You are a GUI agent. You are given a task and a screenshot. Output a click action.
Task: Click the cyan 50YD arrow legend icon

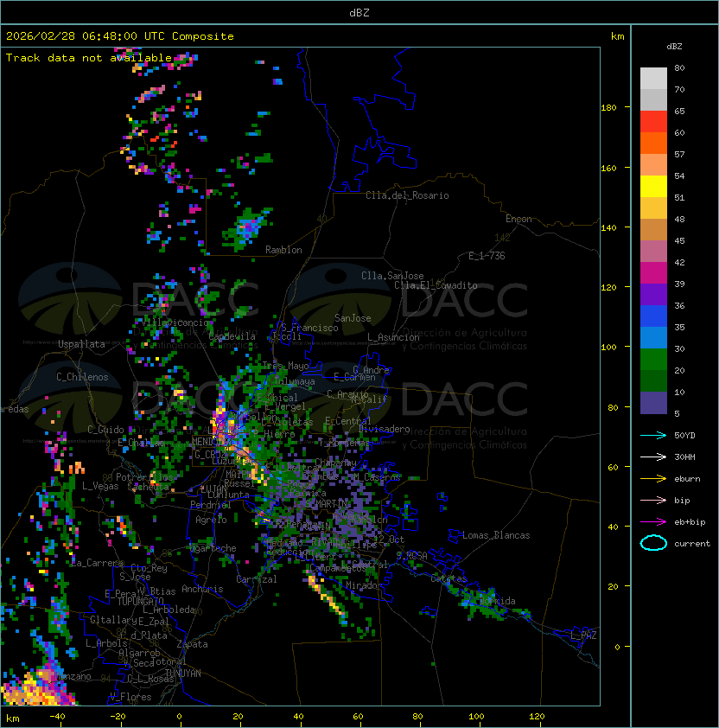pyautogui.click(x=653, y=435)
